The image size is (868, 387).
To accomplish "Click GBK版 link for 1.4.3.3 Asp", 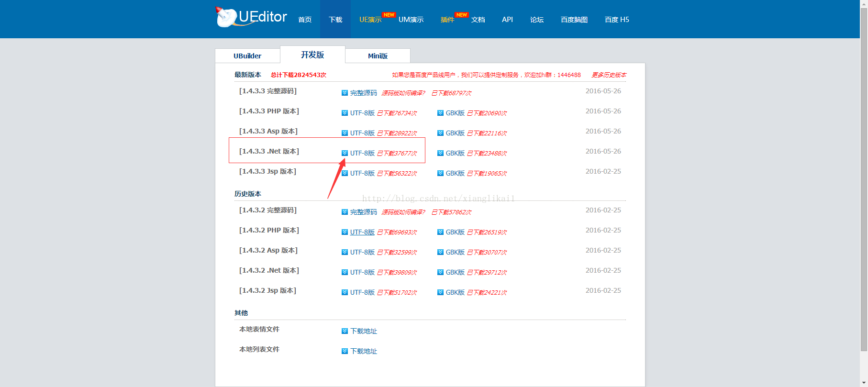I will pyautogui.click(x=455, y=133).
